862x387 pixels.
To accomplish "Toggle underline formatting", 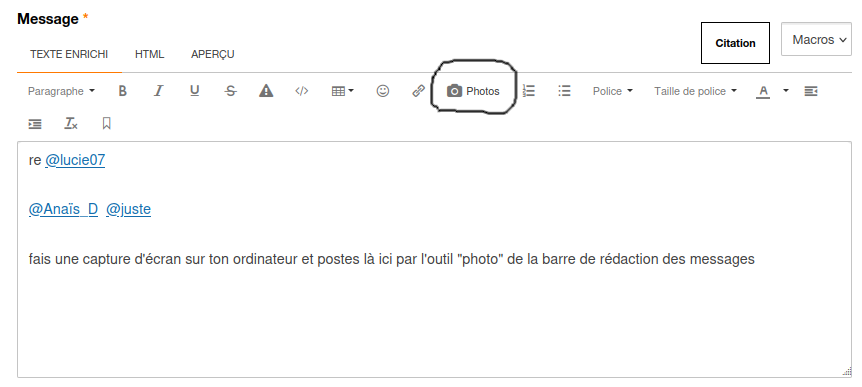I will coord(195,91).
